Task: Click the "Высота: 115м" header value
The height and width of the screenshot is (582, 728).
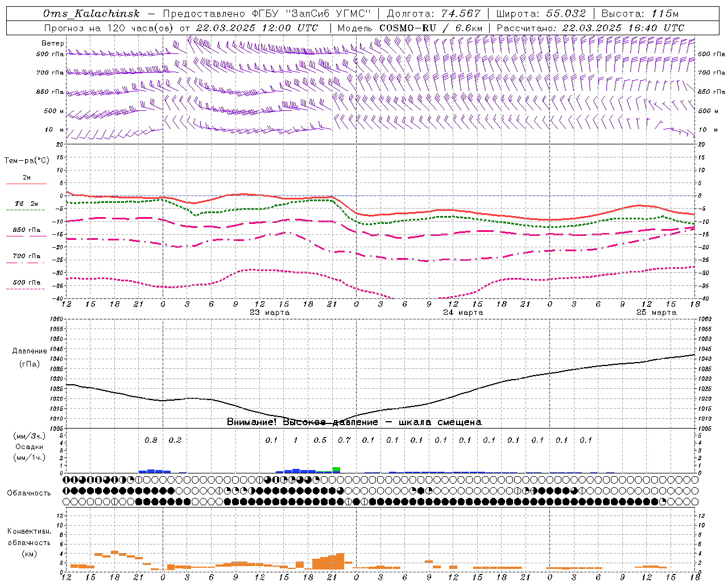Action: tap(640, 14)
